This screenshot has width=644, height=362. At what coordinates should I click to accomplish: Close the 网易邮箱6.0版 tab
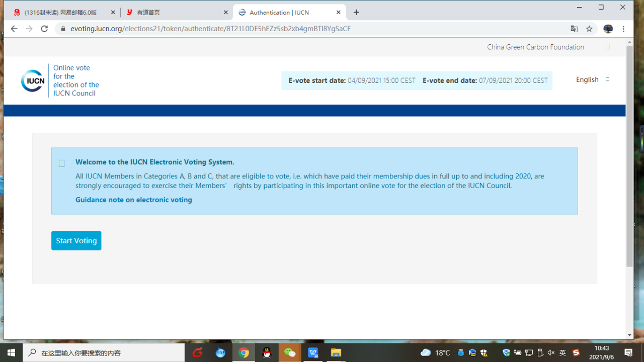click(113, 13)
